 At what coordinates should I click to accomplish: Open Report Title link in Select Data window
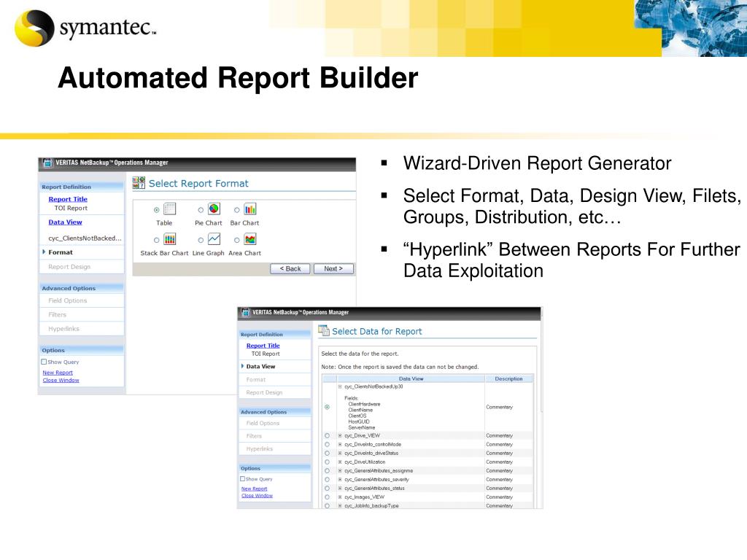click(x=263, y=345)
